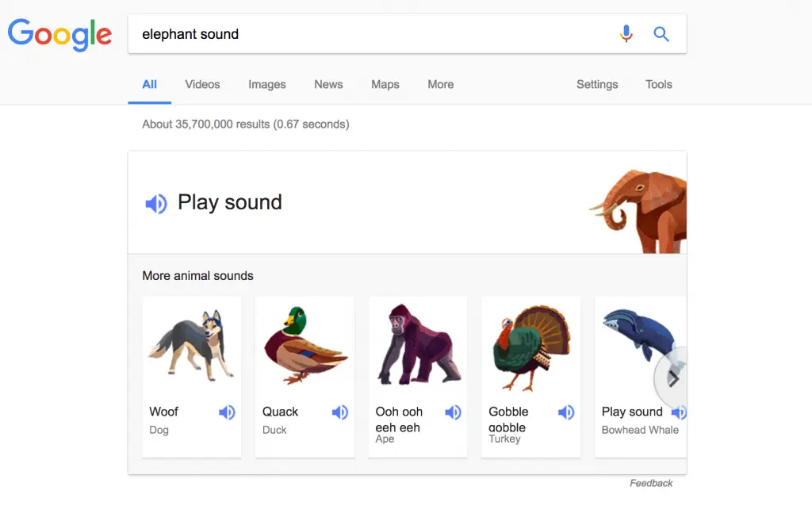Click the dog illustration
812x506 pixels.
[x=192, y=345]
